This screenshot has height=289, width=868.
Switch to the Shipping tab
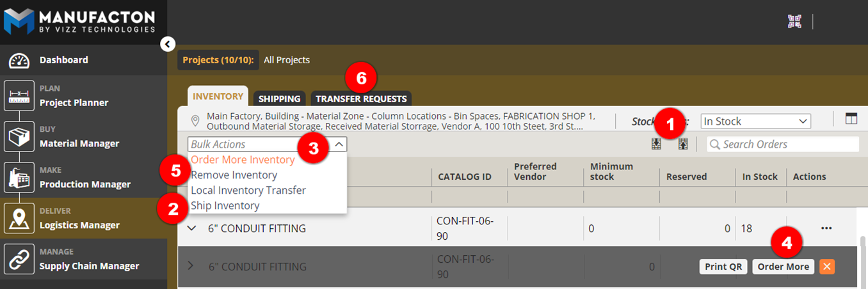[x=280, y=99]
